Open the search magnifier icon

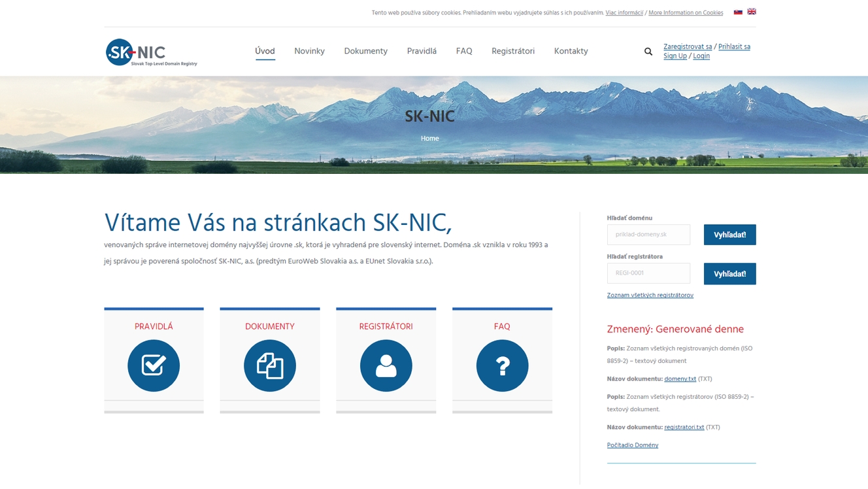tap(648, 52)
